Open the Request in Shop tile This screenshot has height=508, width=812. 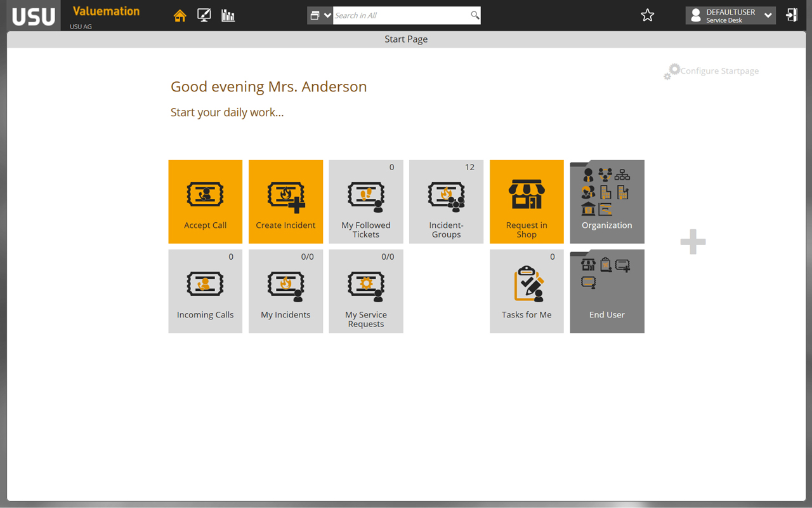tap(527, 202)
